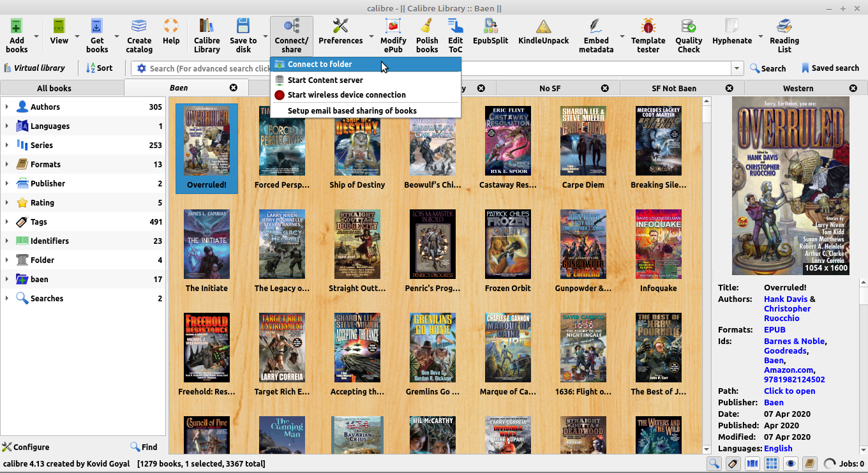Click the 'Click to open' path link

coord(789,391)
